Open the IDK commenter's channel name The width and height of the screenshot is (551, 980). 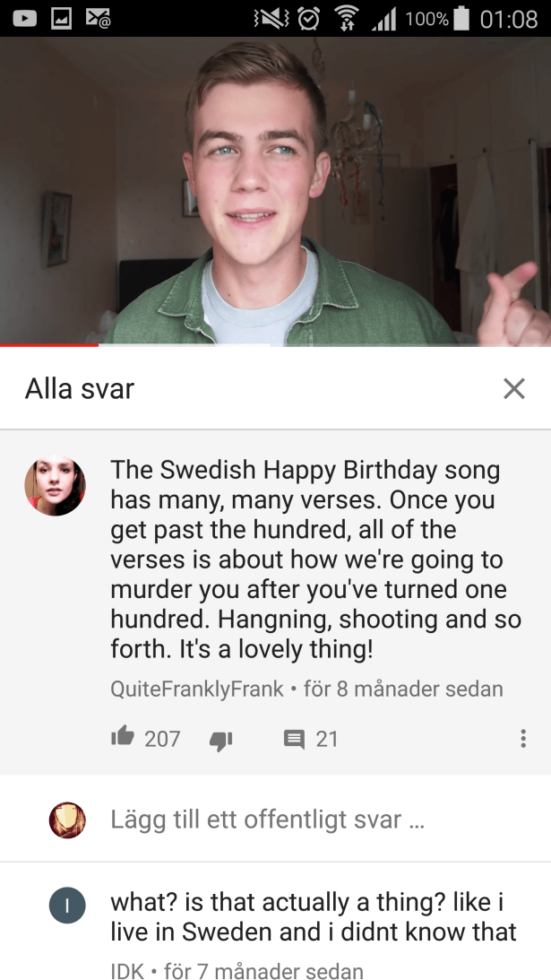coord(127,971)
